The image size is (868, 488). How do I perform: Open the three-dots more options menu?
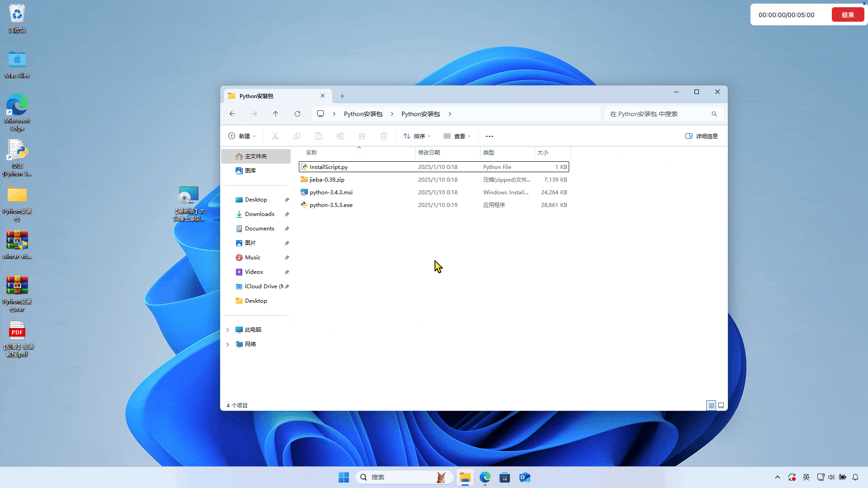490,136
